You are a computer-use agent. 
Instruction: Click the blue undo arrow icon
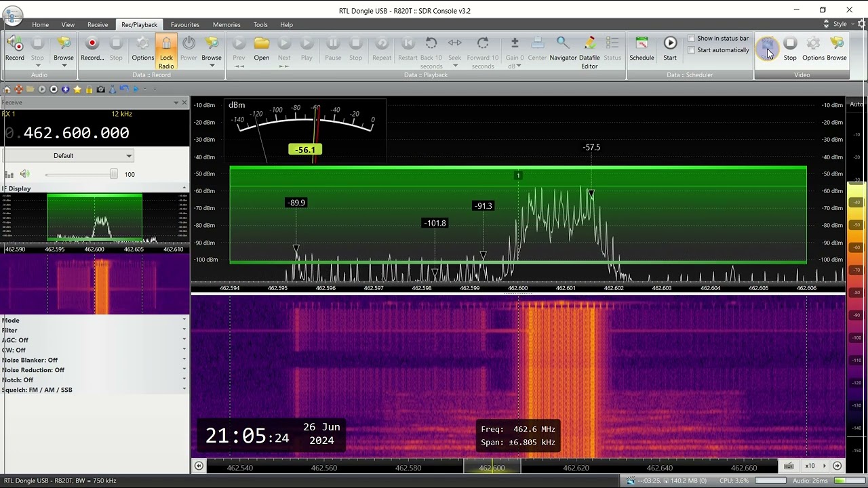pyautogui.click(x=124, y=89)
